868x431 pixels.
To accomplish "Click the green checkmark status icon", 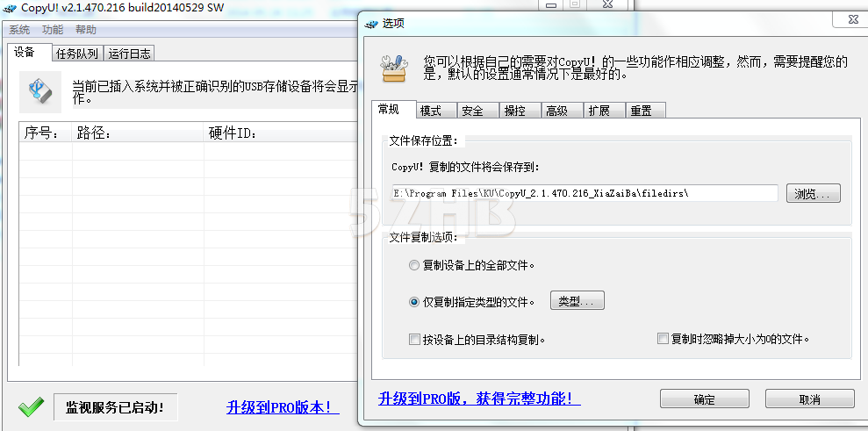I will point(31,407).
